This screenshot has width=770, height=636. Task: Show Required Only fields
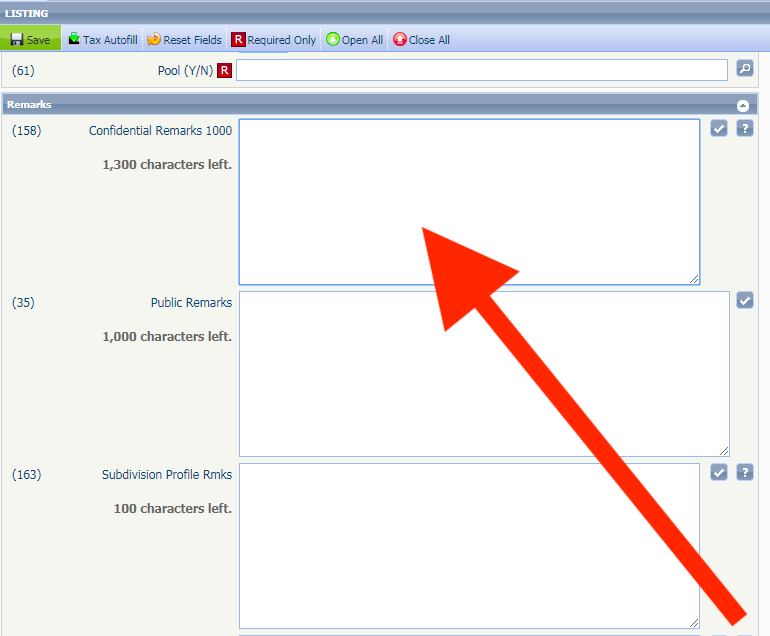(x=274, y=39)
